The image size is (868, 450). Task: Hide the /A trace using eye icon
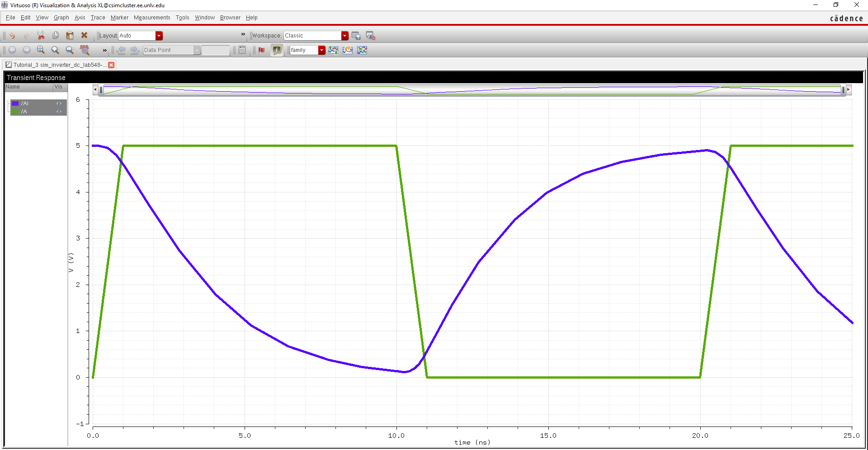(59, 112)
